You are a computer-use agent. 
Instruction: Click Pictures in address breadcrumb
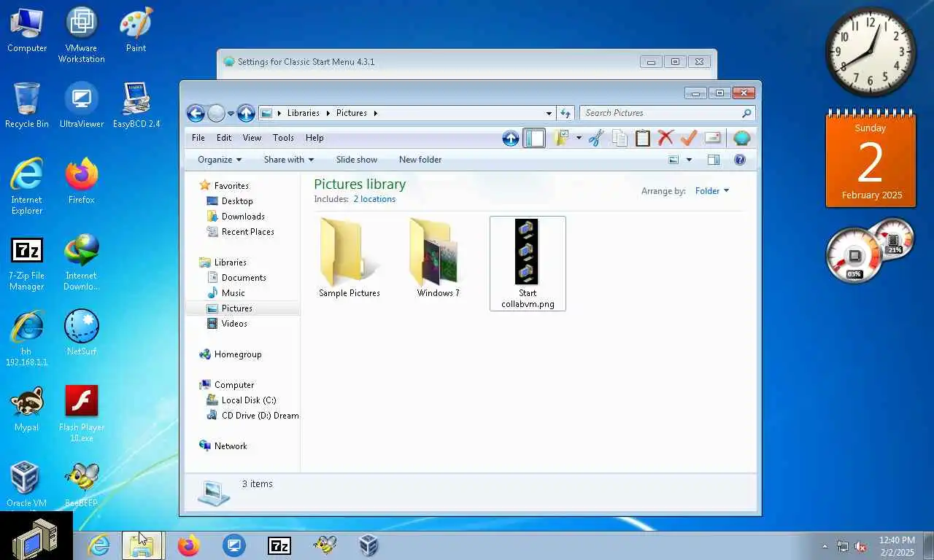(x=351, y=113)
